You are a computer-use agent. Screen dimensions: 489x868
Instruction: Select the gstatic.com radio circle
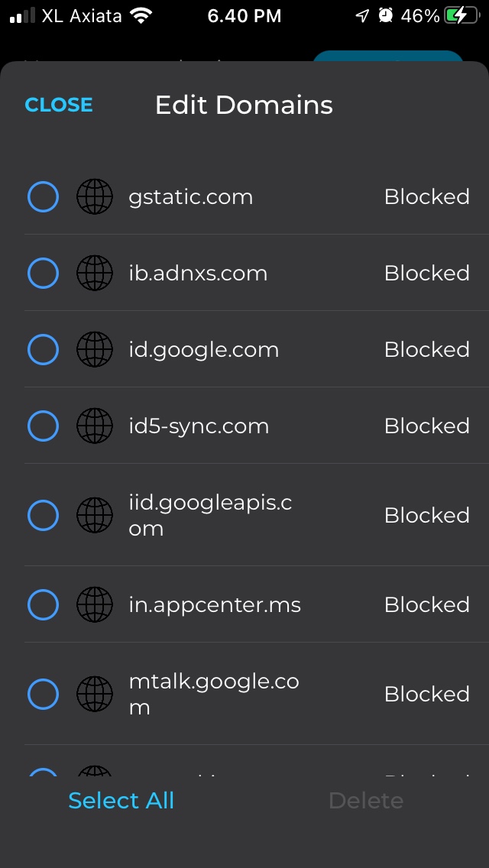(x=43, y=197)
